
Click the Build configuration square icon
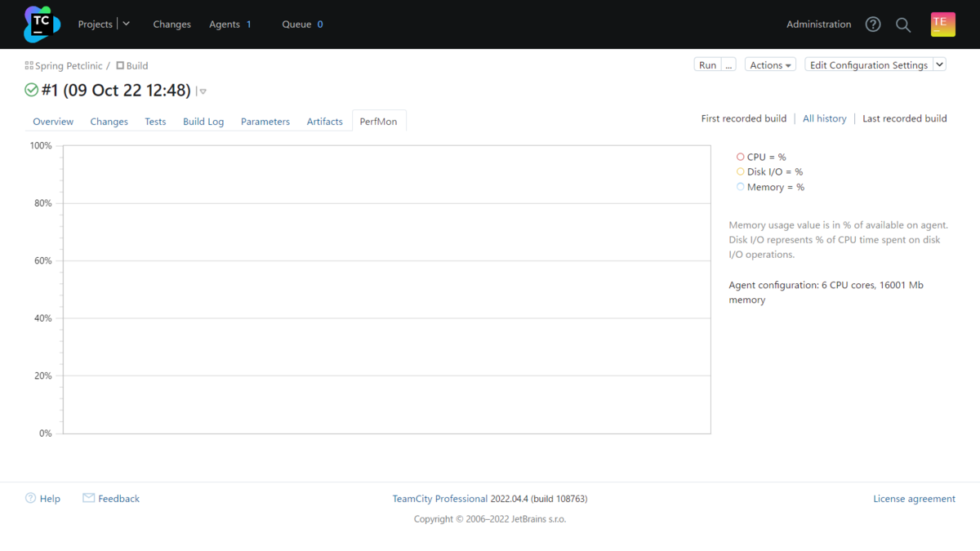click(120, 65)
